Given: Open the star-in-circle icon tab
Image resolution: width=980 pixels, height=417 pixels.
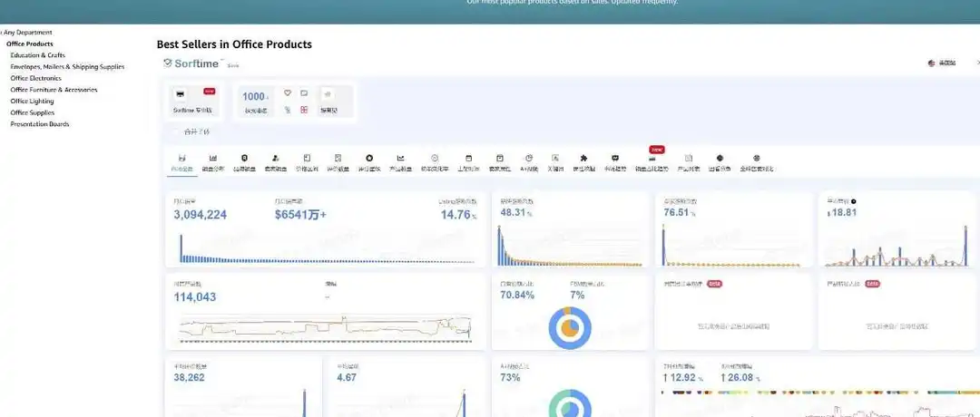Looking at the screenshot, I should click(368, 163).
